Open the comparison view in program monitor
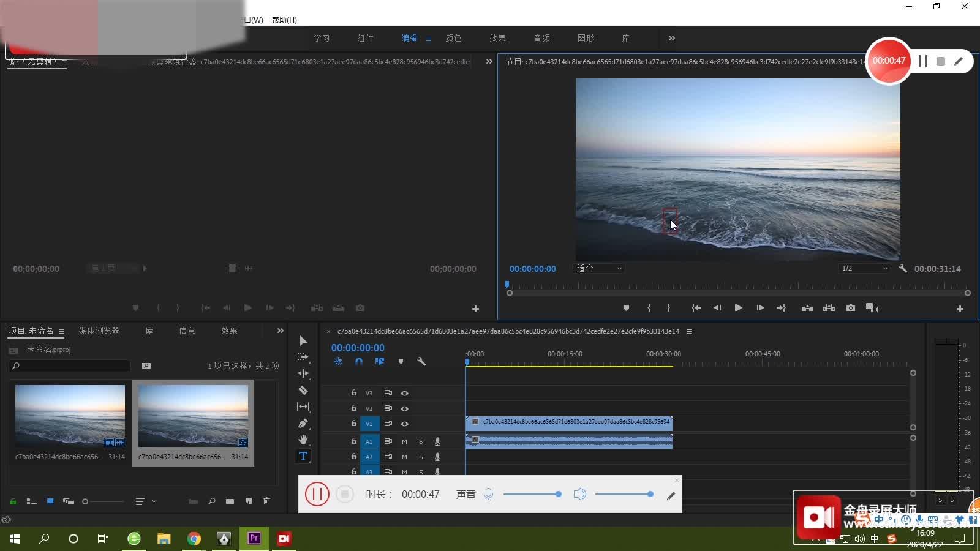This screenshot has height=551, width=980. pos(872,308)
